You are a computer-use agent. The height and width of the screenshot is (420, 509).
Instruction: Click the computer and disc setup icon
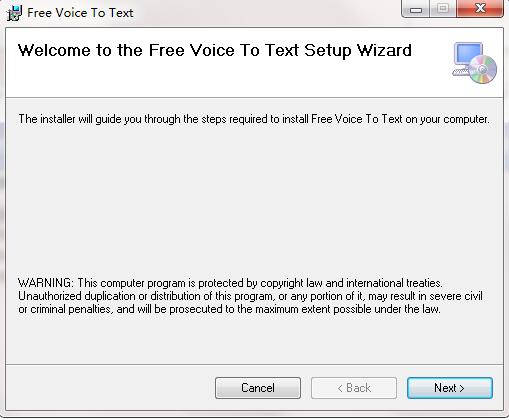[x=475, y=63]
